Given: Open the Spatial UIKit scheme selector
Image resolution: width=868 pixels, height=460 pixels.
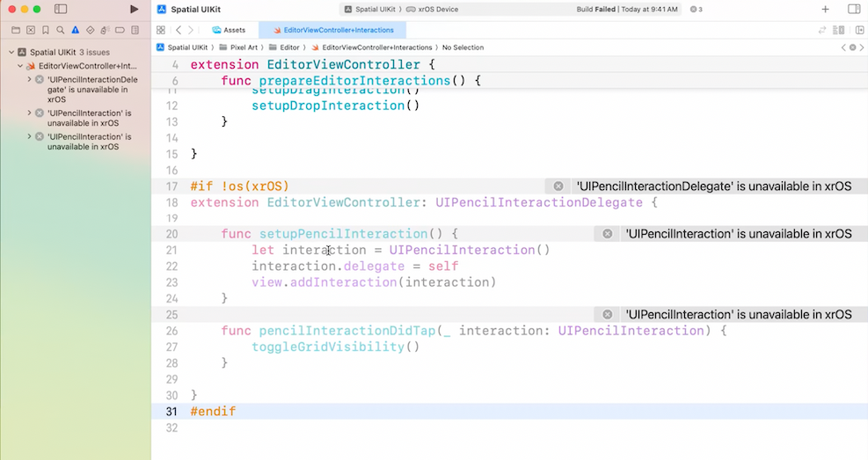Looking at the screenshot, I should pos(373,9).
